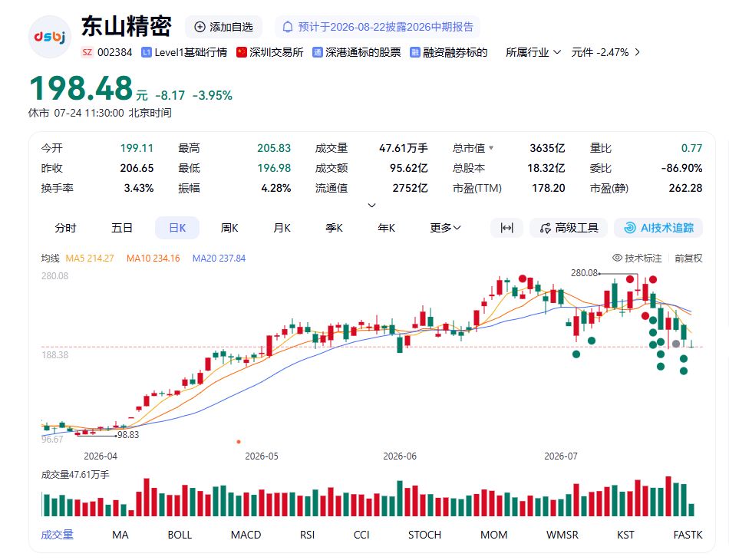Select the MOM indicator tab

click(493, 535)
